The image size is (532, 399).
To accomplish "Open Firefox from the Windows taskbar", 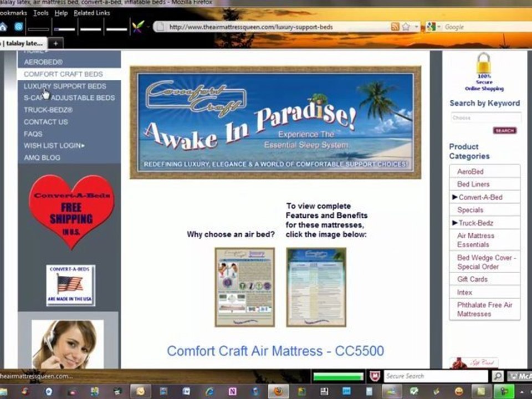I will click(x=278, y=392).
